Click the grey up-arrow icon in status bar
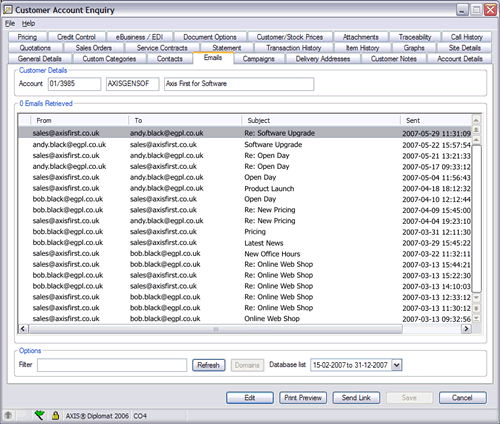 [x=8, y=415]
